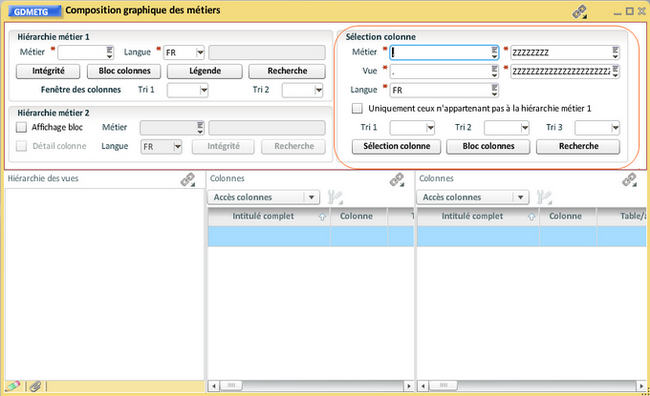Image resolution: width=650 pixels, height=396 pixels.
Task: Click tools icon beside middle Accès colonnes
Action: click(335, 197)
